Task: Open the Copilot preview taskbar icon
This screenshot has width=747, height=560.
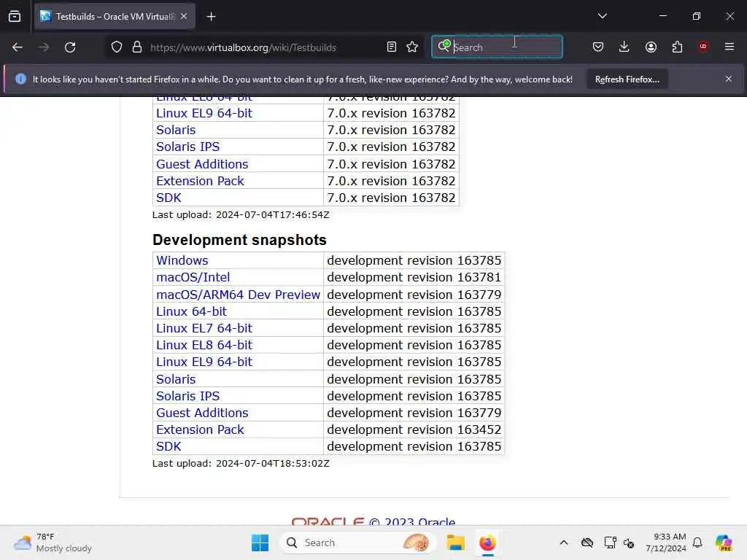Action: click(x=723, y=542)
